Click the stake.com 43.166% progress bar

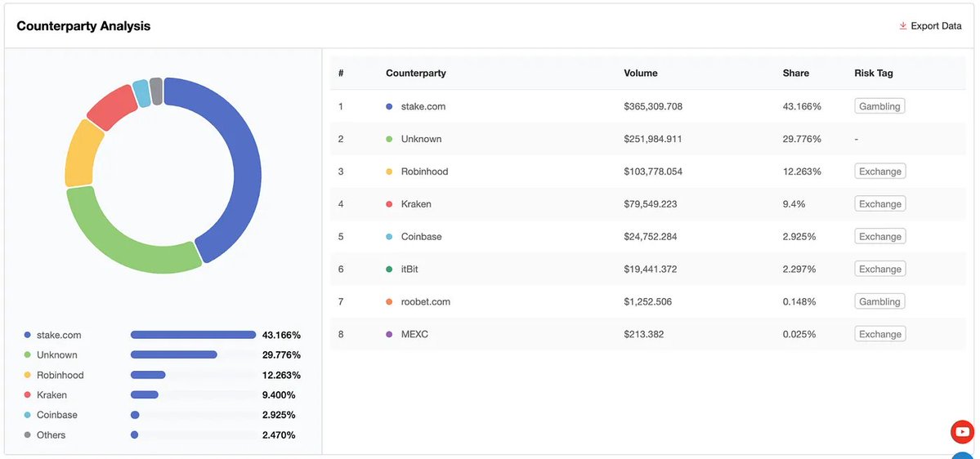193,336
